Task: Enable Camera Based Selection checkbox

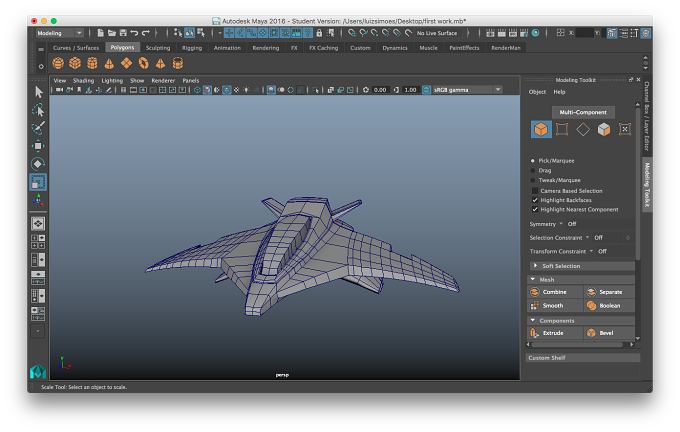Action: point(535,191)
